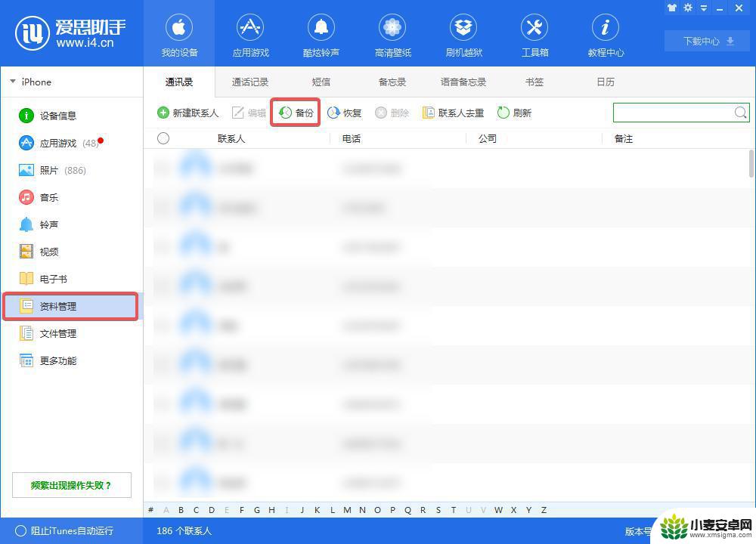756x544 pixels.
Task: Select 资料管理 in the sidebar
Action: pos(70,306)
